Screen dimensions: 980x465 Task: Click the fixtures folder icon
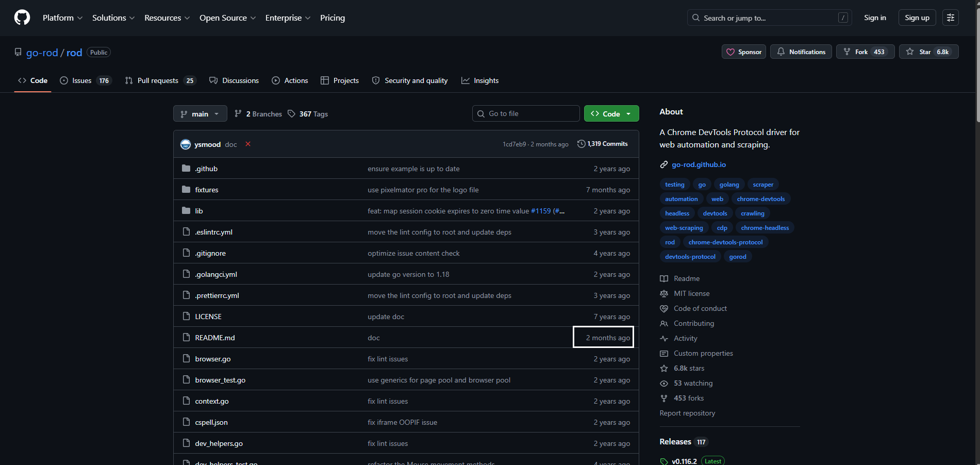coord(186,190)
